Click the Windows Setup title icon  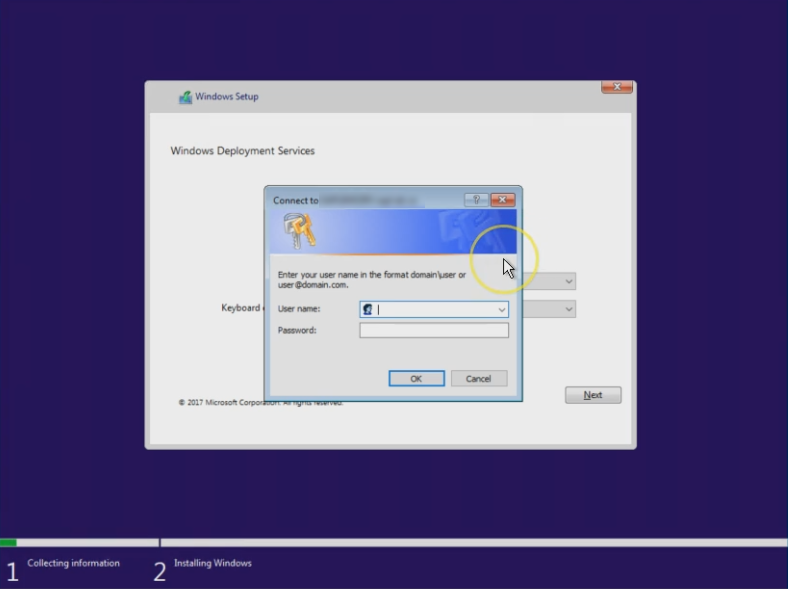coord(185,97)
